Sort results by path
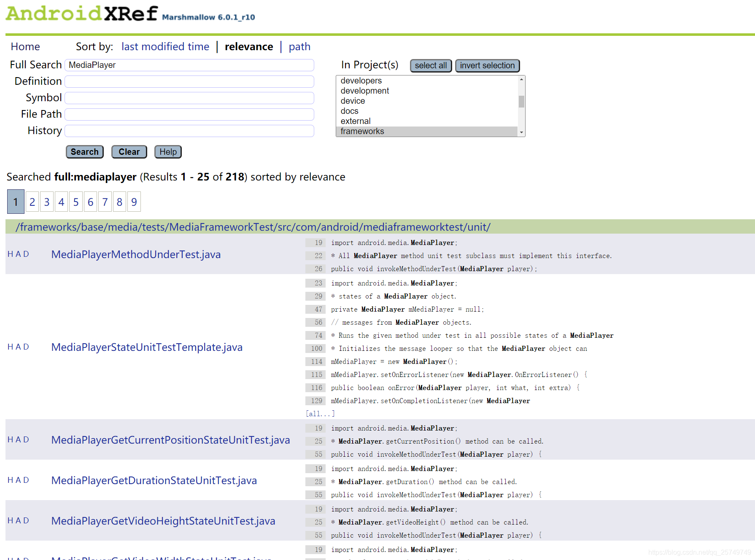 pos(299,46)
